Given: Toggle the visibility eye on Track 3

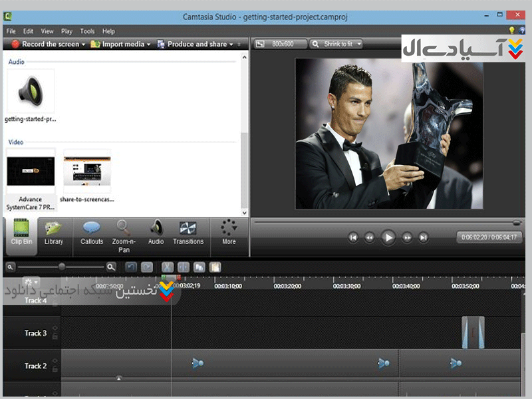Looking at the screenshot, I should pyautogui.click(x=55, y=329).
